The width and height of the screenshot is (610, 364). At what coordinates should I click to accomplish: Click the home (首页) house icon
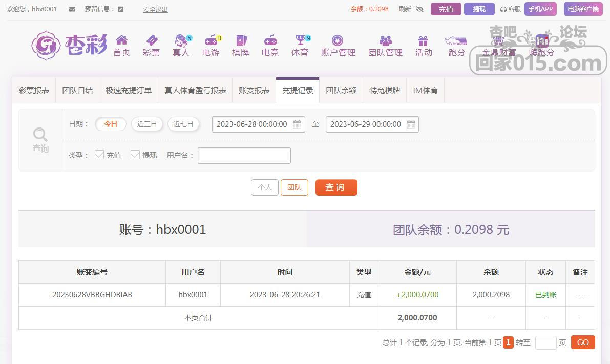coord(121,40)
